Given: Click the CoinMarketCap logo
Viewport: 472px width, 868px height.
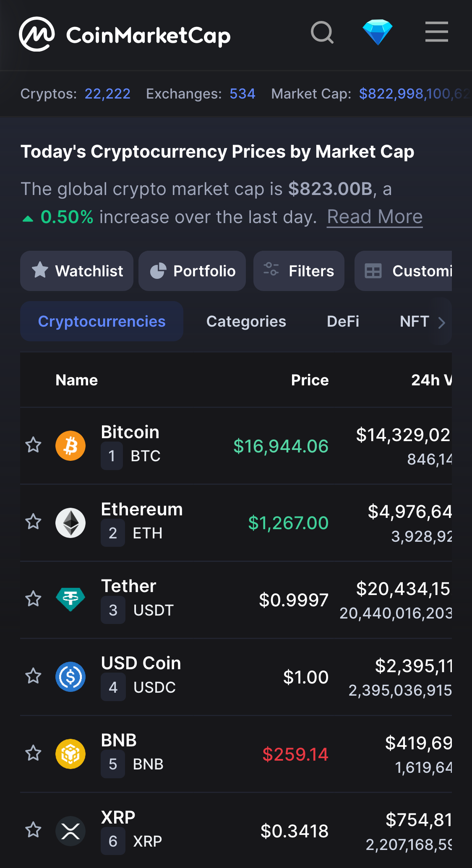Looking at the screenshot, I should (125, 34).
